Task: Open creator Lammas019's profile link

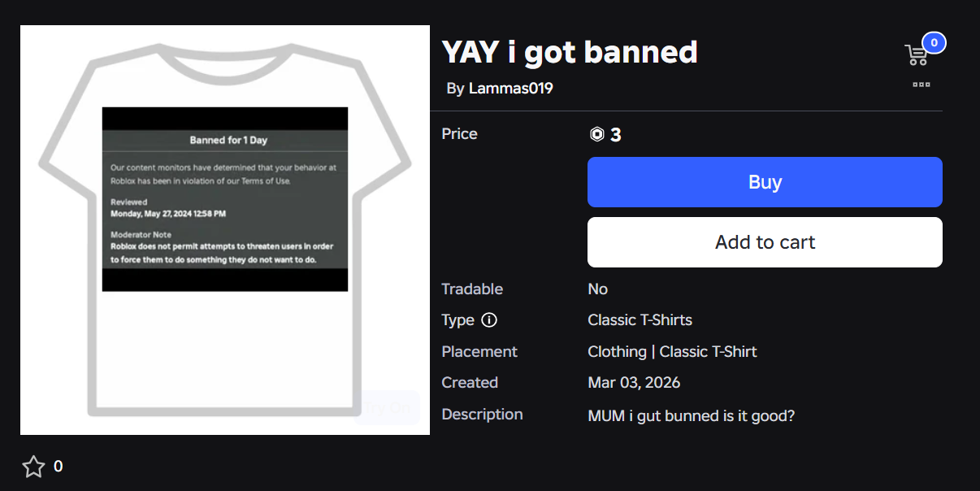Action: pyautogui.click(x=510, y=89)
